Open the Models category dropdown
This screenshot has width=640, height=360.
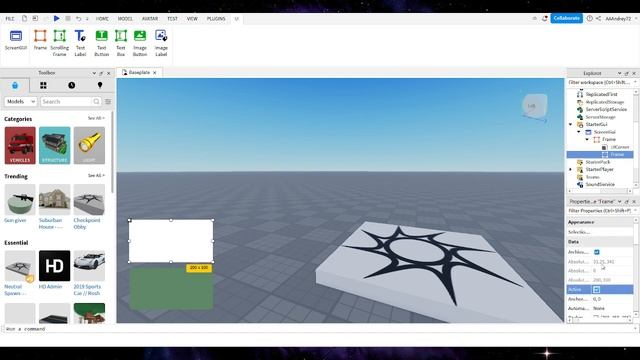pos(20,102)
